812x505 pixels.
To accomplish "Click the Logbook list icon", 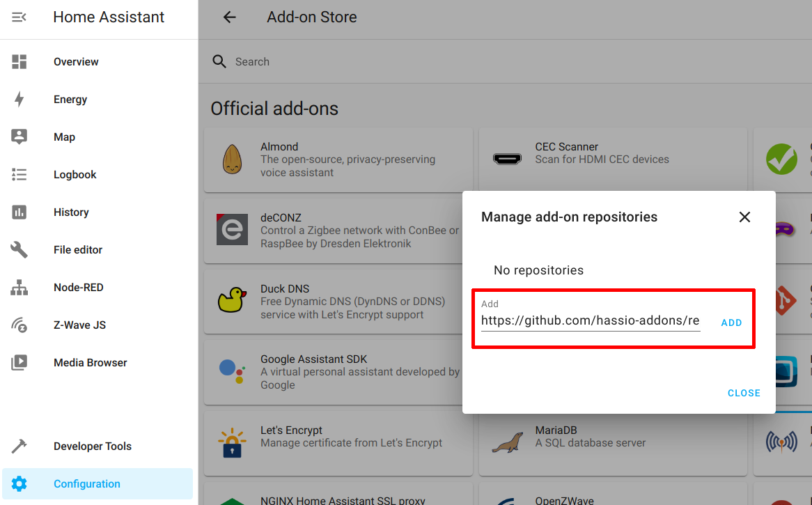I will (x=19, y=175).
